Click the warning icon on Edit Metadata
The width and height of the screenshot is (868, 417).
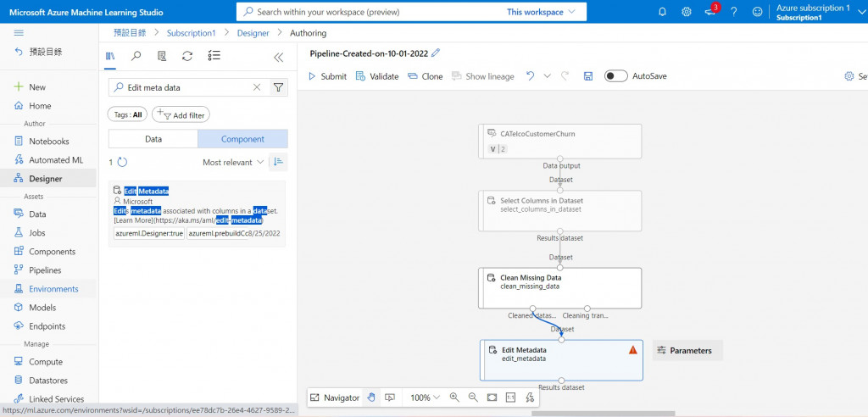(x=633, y=350)
